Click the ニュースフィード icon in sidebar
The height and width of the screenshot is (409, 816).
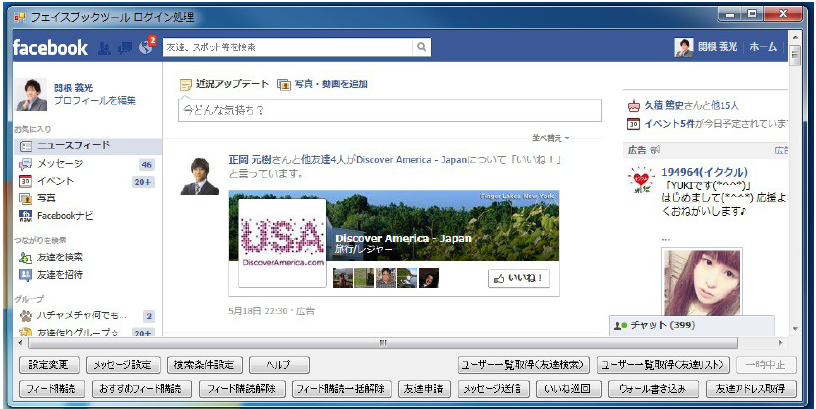[26, 146]
